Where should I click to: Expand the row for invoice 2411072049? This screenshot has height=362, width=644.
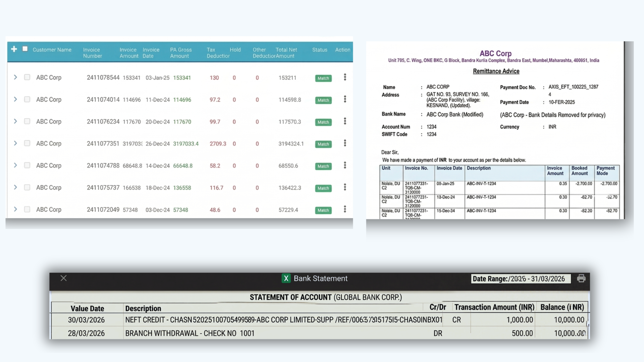point(15,209)
